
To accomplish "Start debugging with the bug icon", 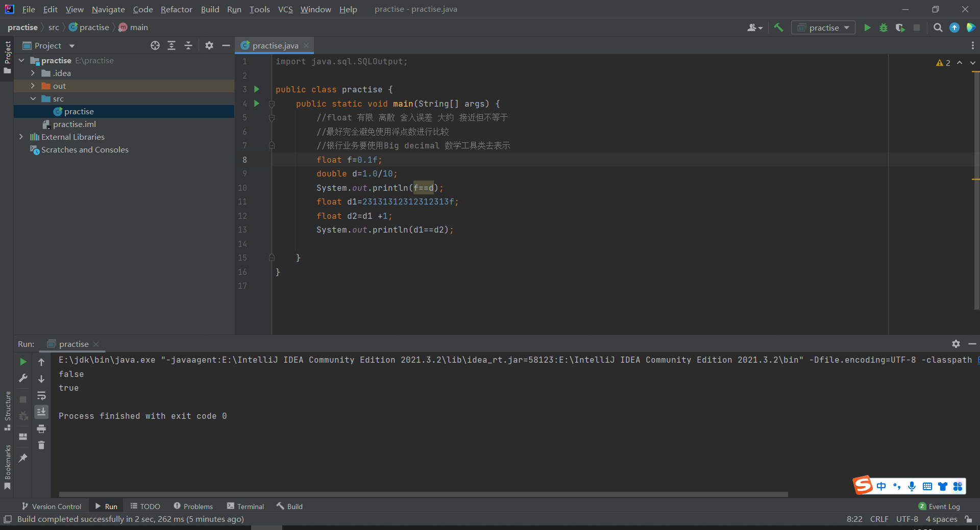I will (x=884, y=28).
